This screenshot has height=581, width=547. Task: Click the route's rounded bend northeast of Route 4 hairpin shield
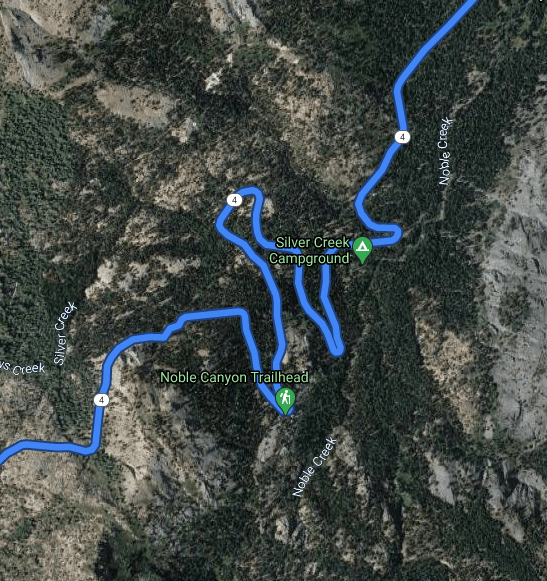pyautogui.click(x=253, y=193)
